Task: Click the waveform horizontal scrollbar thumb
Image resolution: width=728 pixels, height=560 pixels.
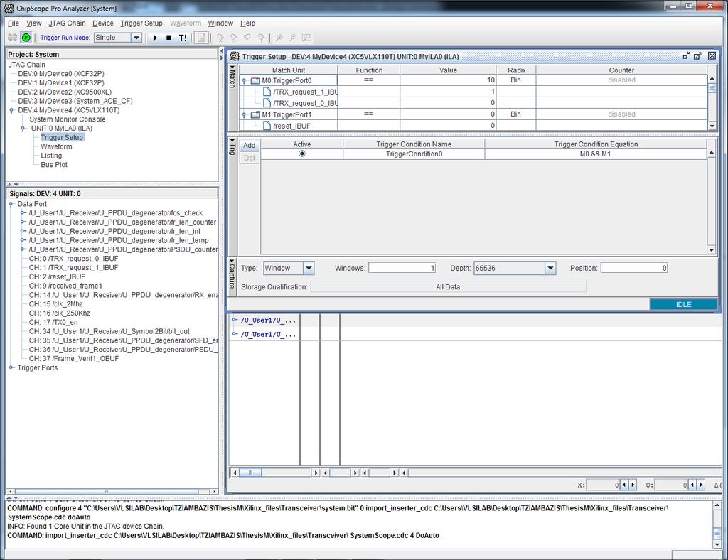Action: point(250,473)
